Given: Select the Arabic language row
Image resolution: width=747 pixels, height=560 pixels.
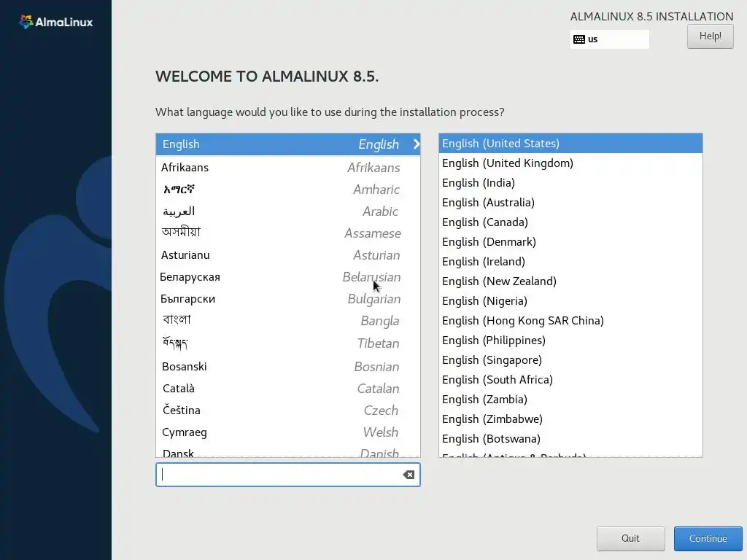Looking at the screenshot, I should [x=287, y=211].
